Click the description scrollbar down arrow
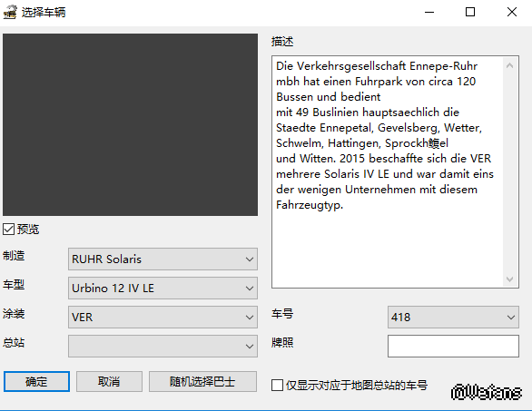This screenshot has width=532, height=411. pyautogui.click(x=509, y=279)
